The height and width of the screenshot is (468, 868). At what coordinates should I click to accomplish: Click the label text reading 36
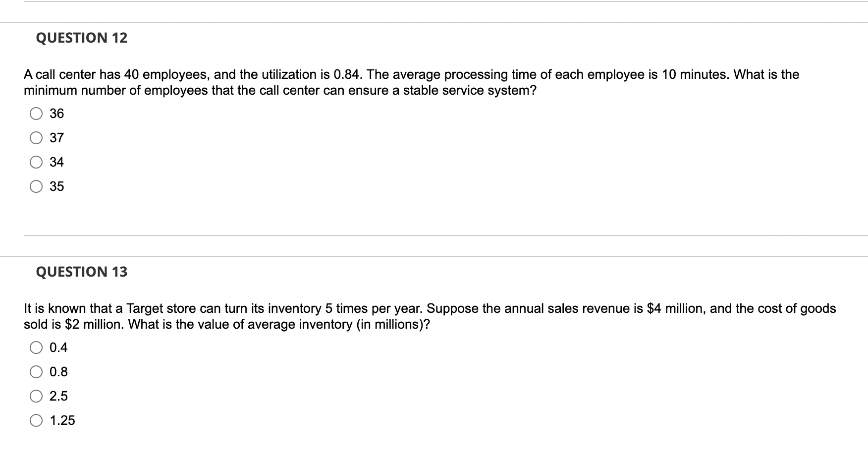point(56,114)
